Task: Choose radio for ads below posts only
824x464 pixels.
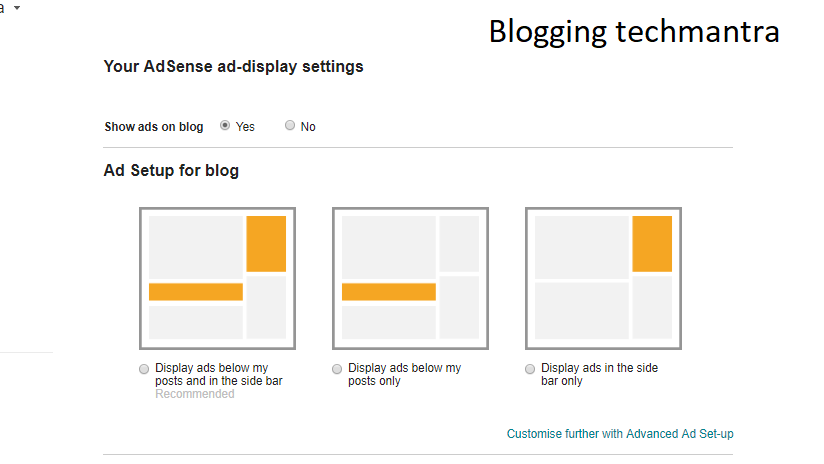Action: pos(337,369)
